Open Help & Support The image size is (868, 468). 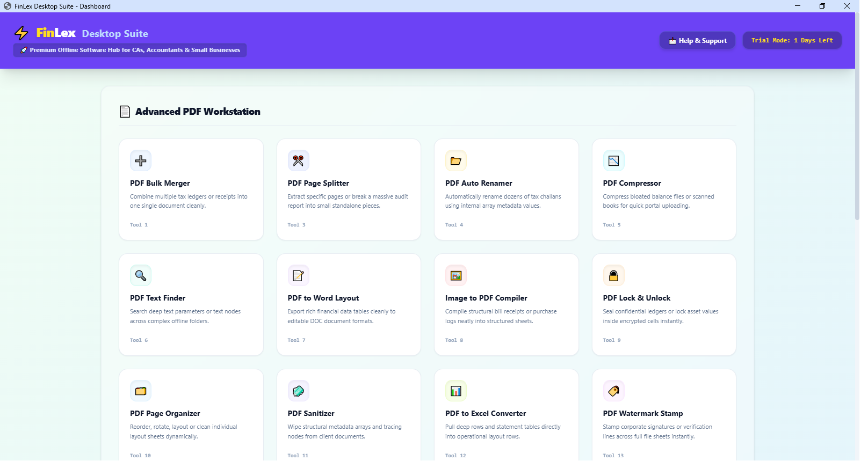697,40
